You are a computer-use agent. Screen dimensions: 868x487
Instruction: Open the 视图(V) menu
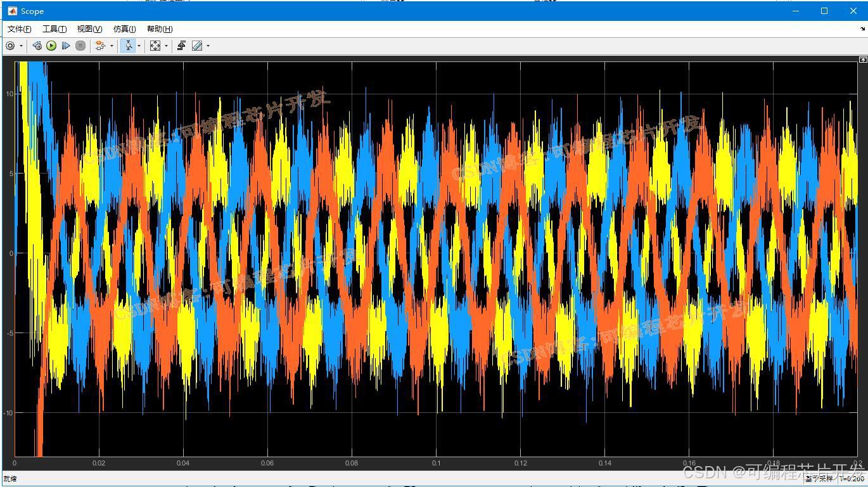89,29
